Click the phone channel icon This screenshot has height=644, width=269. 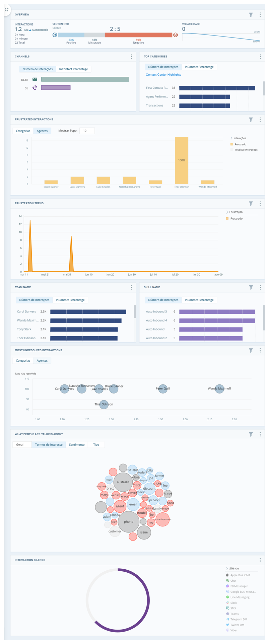pos(35,88)
